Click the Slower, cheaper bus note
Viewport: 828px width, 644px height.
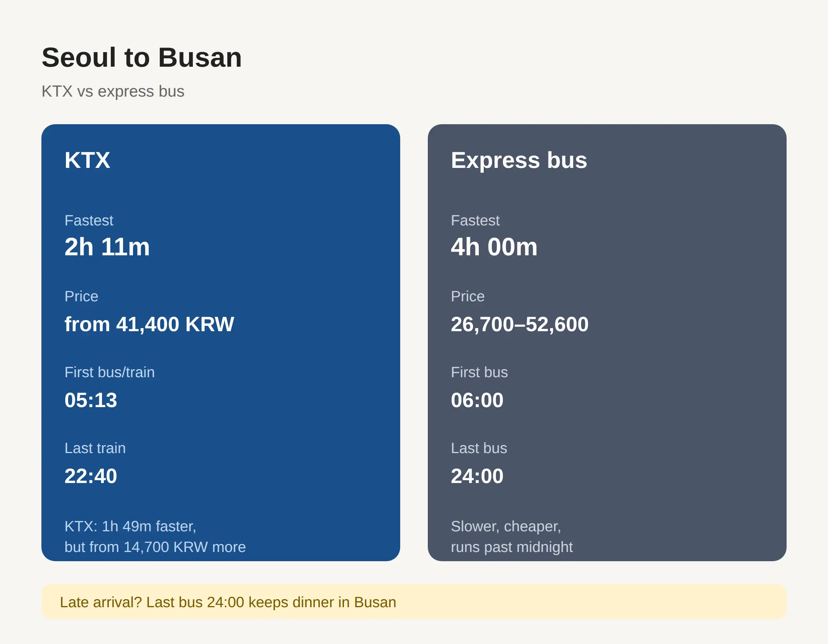point(512,537)
